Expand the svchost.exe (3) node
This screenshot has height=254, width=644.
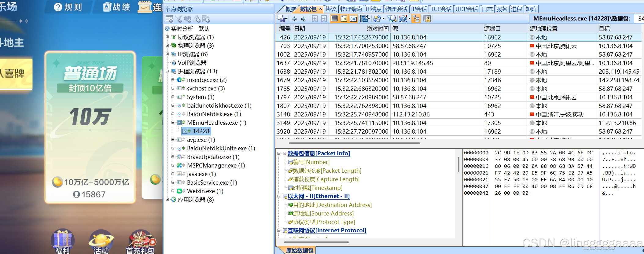[x=173, y=88]
